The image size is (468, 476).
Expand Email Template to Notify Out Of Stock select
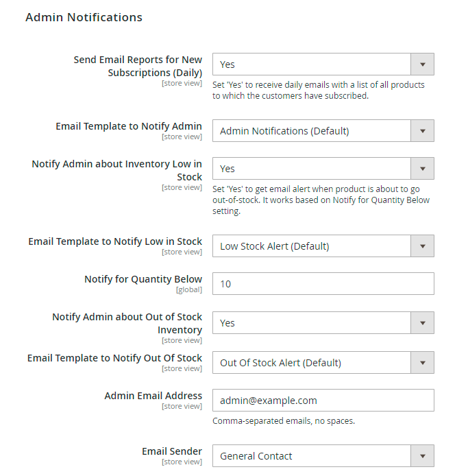coord(312,363)
